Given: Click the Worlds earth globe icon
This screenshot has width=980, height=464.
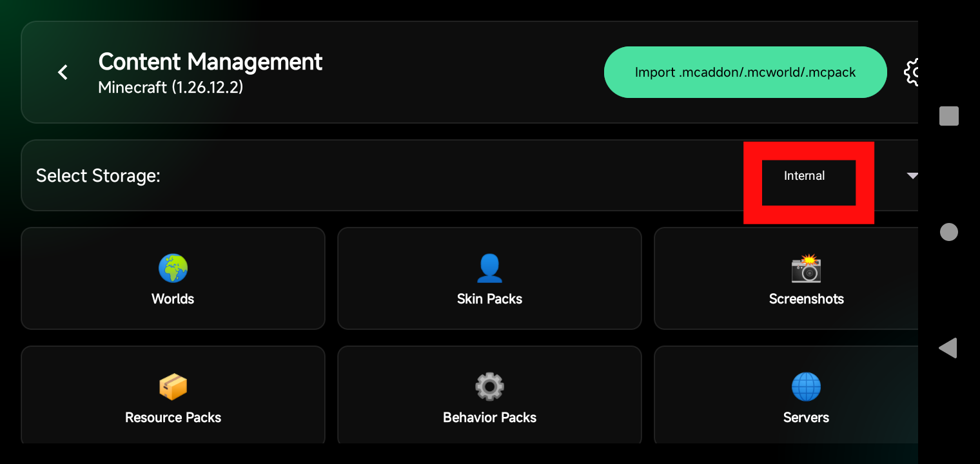Looking at the screenshot, I should click(173, 268).
